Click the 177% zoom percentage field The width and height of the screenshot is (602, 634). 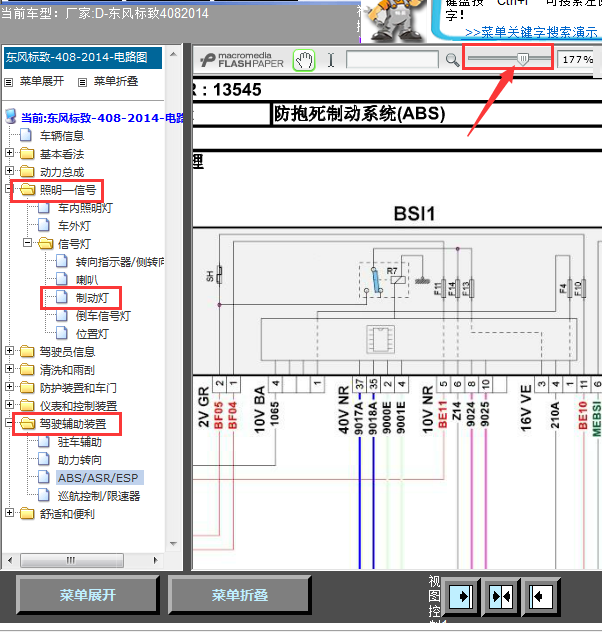[577, 59]
